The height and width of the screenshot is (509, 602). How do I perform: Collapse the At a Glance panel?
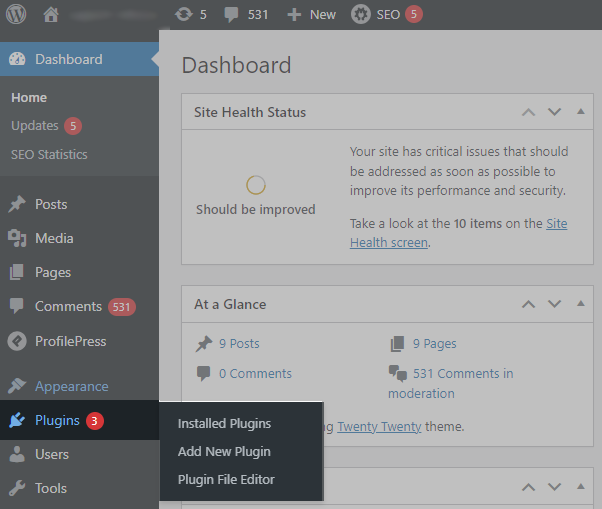(581, 304)
